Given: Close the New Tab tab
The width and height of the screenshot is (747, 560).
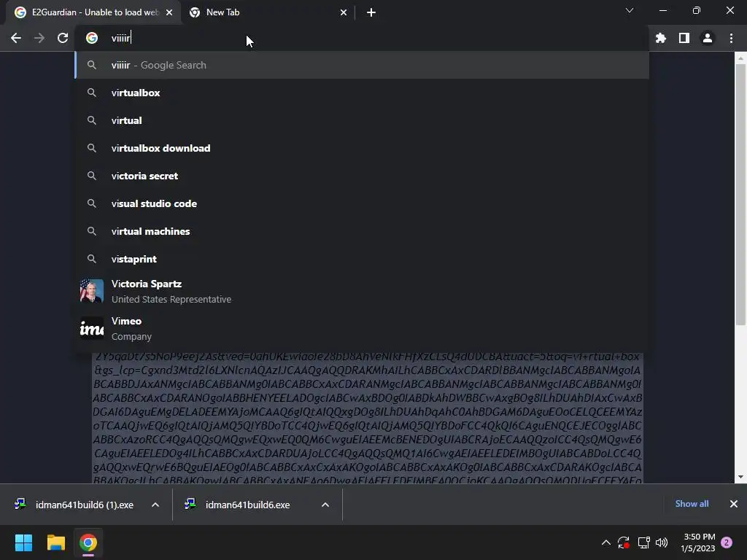Looking at the screenshot, I should 344,12.
